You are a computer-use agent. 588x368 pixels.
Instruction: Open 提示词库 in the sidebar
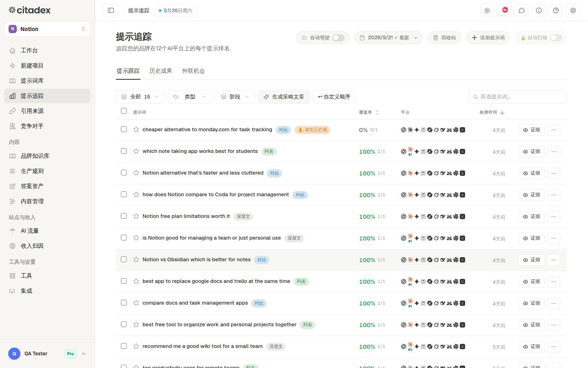[47, 81]
